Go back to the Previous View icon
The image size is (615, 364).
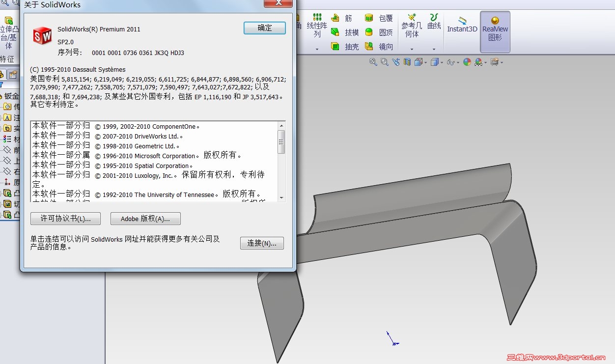pos(396,62)
